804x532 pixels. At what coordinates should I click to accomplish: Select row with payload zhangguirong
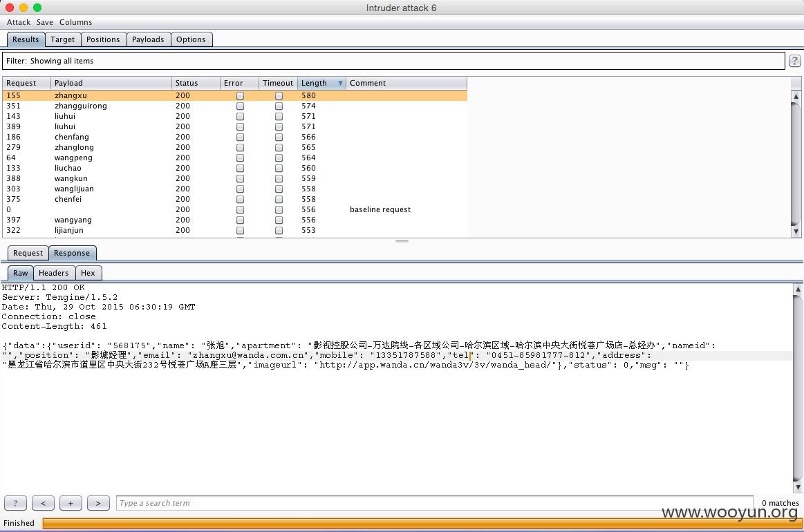click(x=235, y=106)
